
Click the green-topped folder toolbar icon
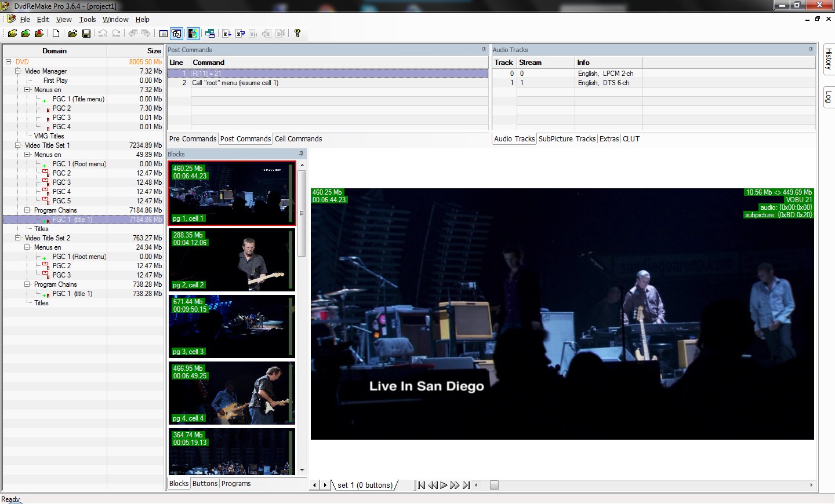pos(26,34)
